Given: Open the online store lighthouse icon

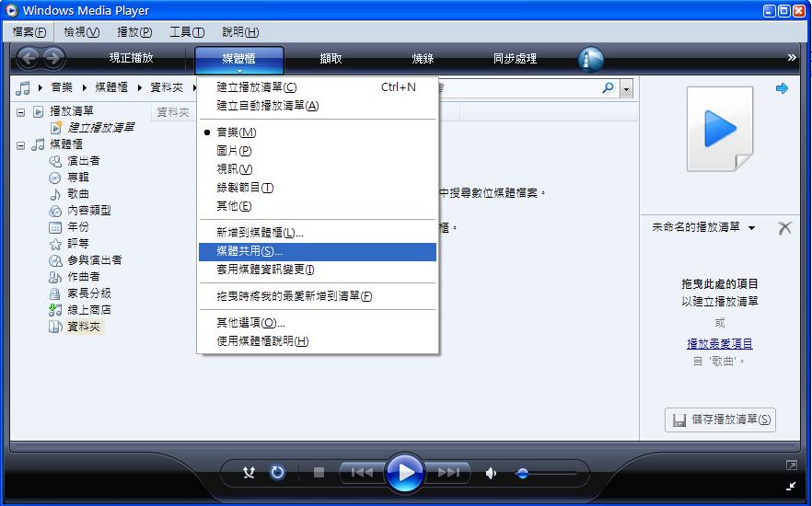Looking at the screenshot, I should 590,59.
